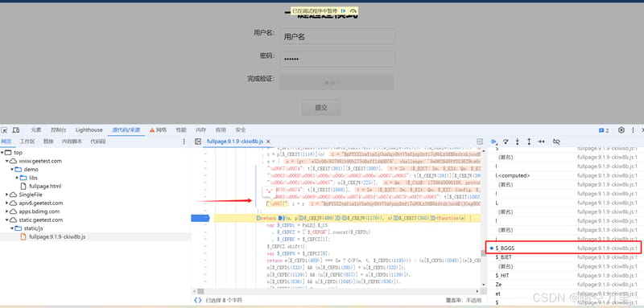
Task: Click the 覆盖率 status text
Action: tap(464, 300)
